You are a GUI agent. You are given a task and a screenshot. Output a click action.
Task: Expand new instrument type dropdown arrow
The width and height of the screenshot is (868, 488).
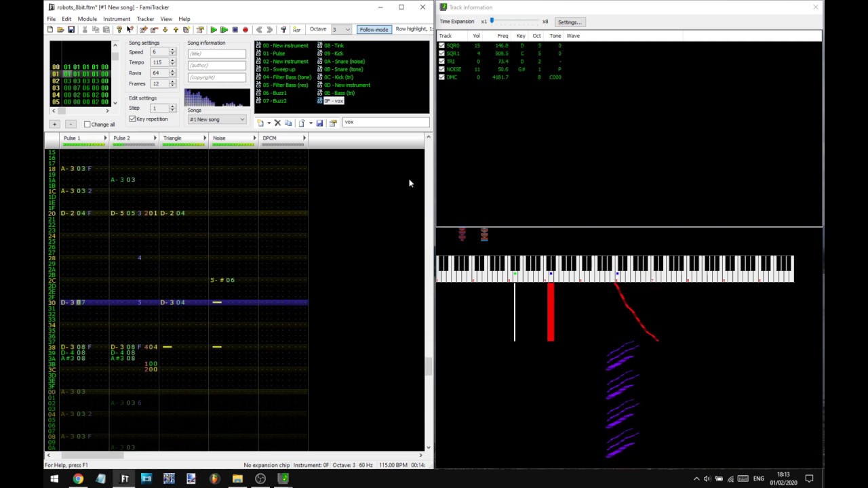click(x=269, y=123)
